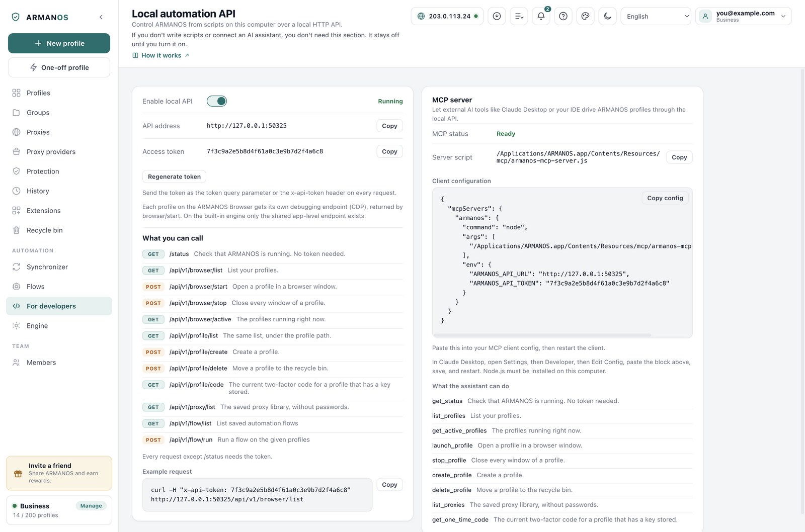Click the IP address 203.0.113.24 indicator
Image resolution: width=805 pixels, height=532 pixels.
pyautogui.click(x=447, y=16)
